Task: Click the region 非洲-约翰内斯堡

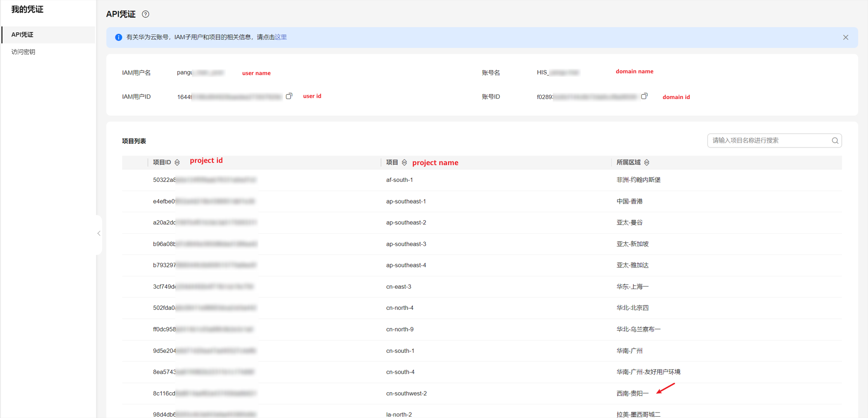Action: 638,180
